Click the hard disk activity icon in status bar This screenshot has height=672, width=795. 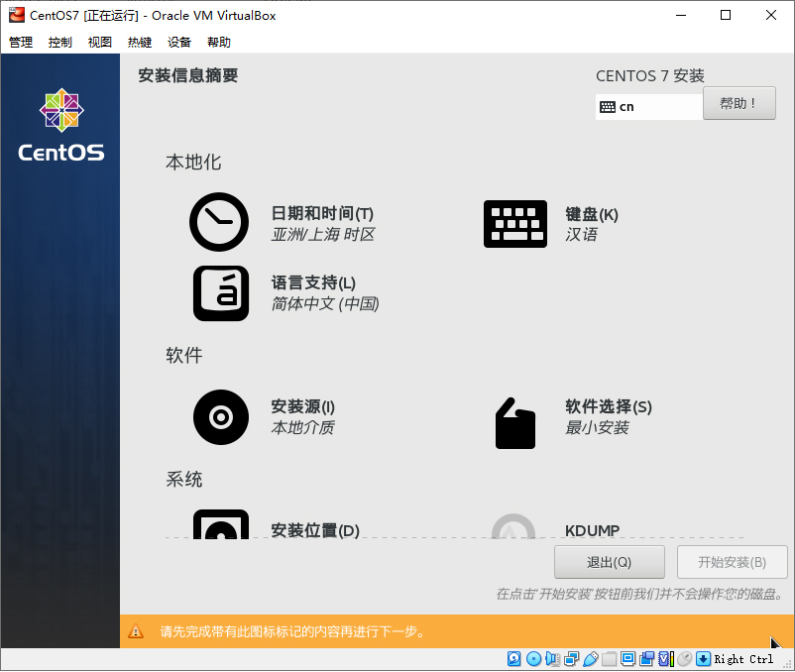pyautogui.click(x=513, y=658)
